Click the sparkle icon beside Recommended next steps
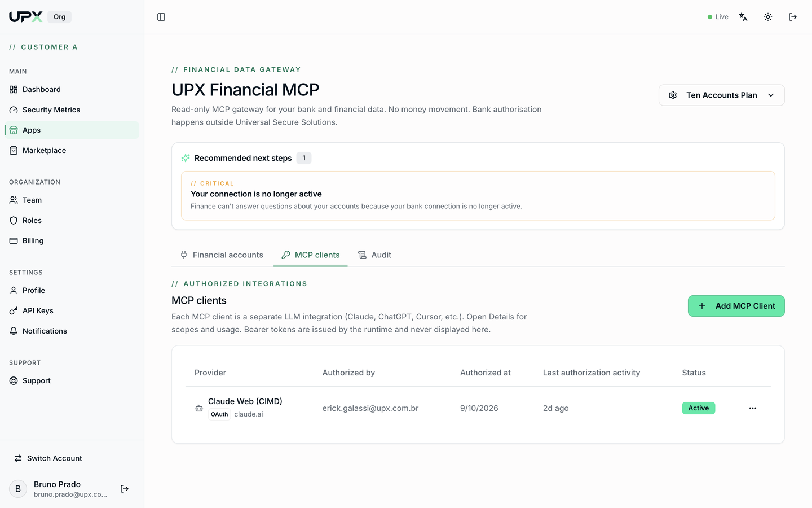Viewport: 812px width, 508px height. (186, 158)
